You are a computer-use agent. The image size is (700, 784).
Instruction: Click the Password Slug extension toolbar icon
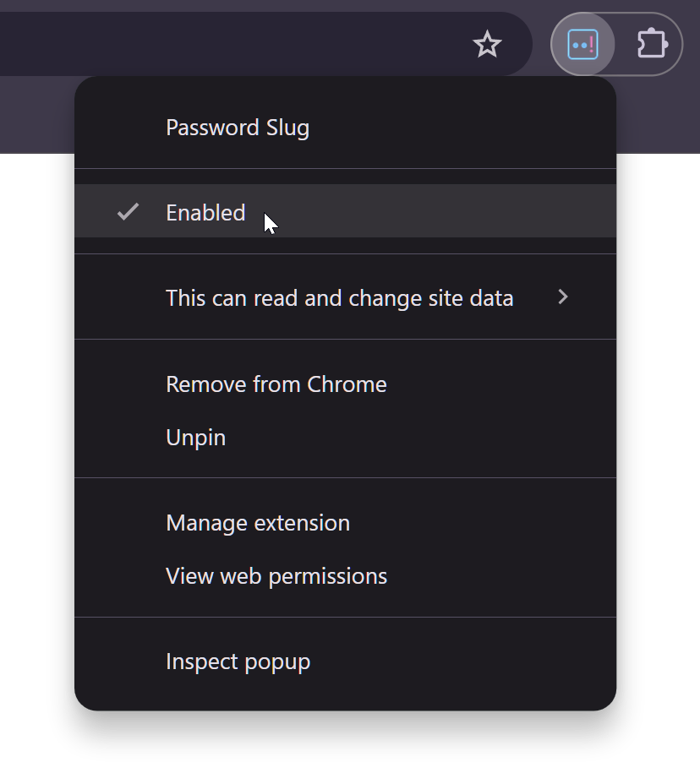[582, 44]
